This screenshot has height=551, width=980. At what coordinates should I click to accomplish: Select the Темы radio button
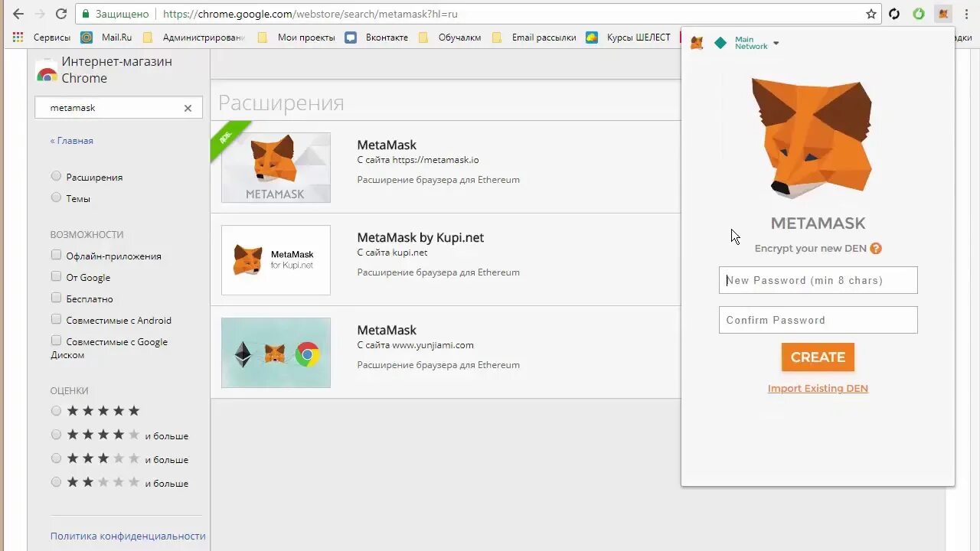tap(56, 197)
